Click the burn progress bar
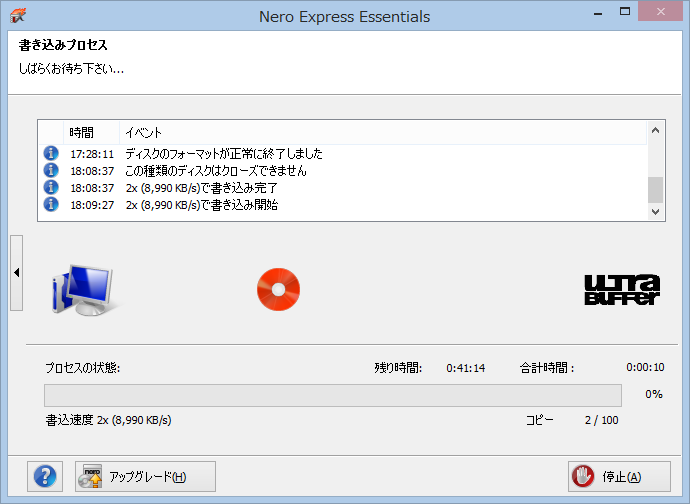 [333, 395]
